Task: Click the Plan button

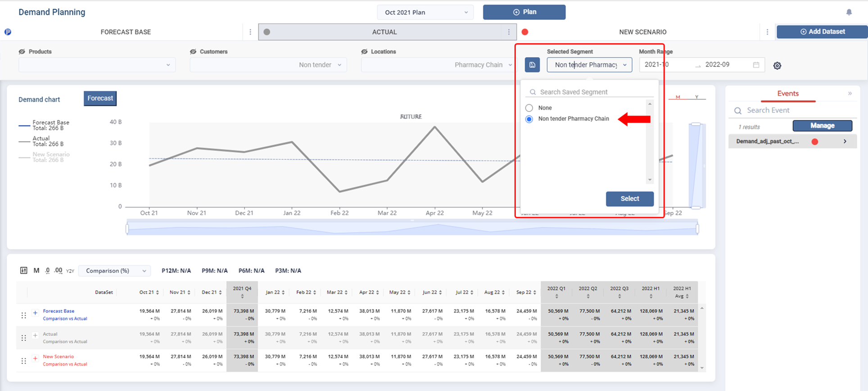Action: tap(524, 12)
